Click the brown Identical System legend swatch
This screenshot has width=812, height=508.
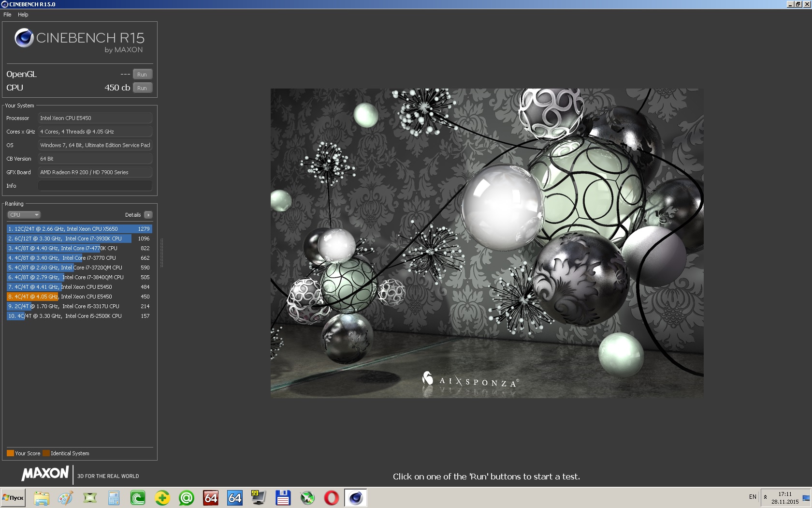tap(46, 453)
